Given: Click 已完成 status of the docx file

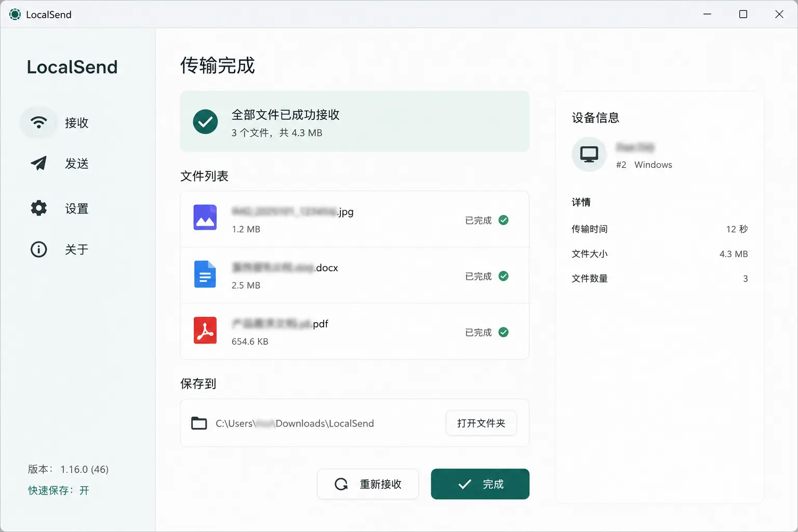Looking at the screenshot, I should 478,276.
